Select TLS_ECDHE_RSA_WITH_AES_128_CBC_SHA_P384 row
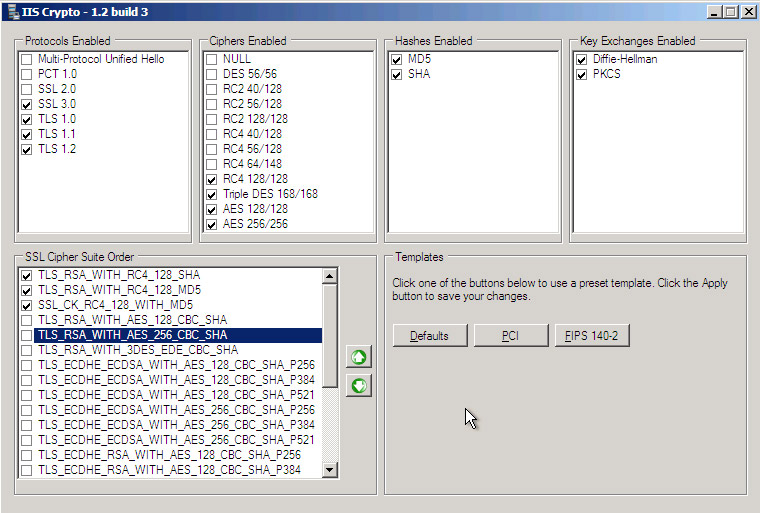Viewport: 760px width, 513px height. pos(170,470)
